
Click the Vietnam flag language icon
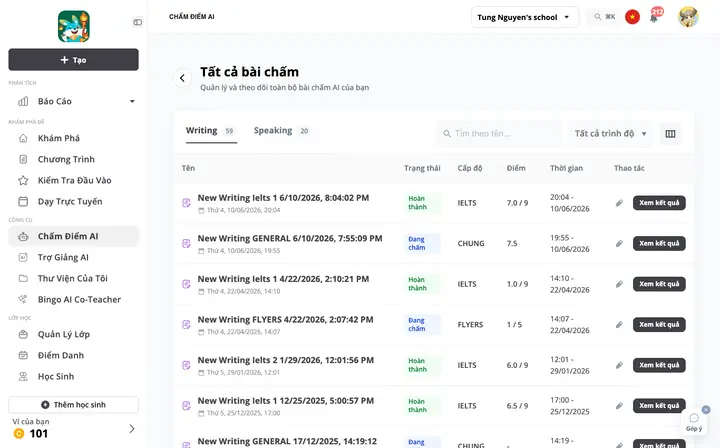pos(632,17)
